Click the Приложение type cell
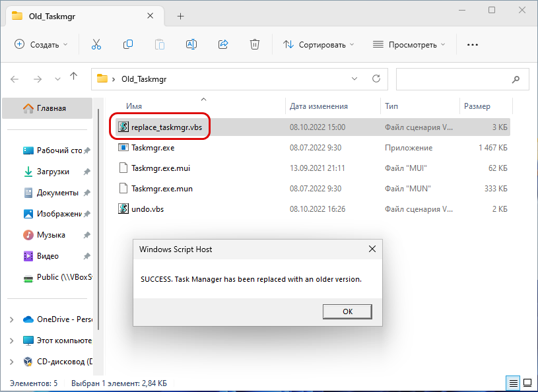Image resolution: width=538 pixels, height=392 pixels. click(409, 147)
